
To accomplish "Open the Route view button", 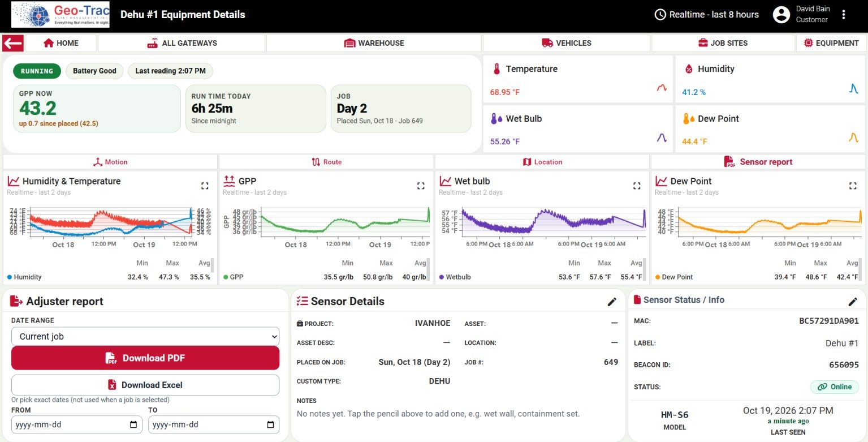I will (326, 162).
